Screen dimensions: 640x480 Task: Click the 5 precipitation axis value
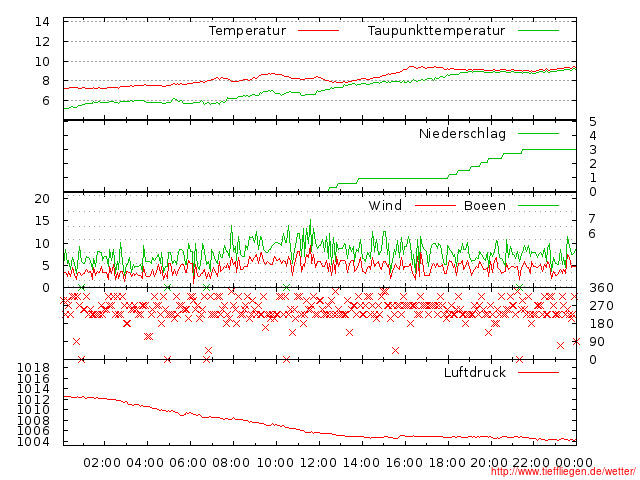coord(593,122)
